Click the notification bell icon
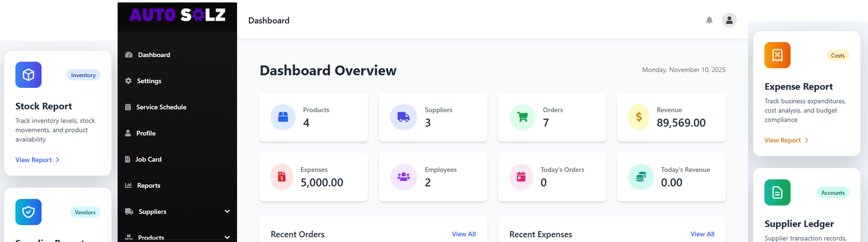This screenshot has height=242, width=868. pos(709,20)
